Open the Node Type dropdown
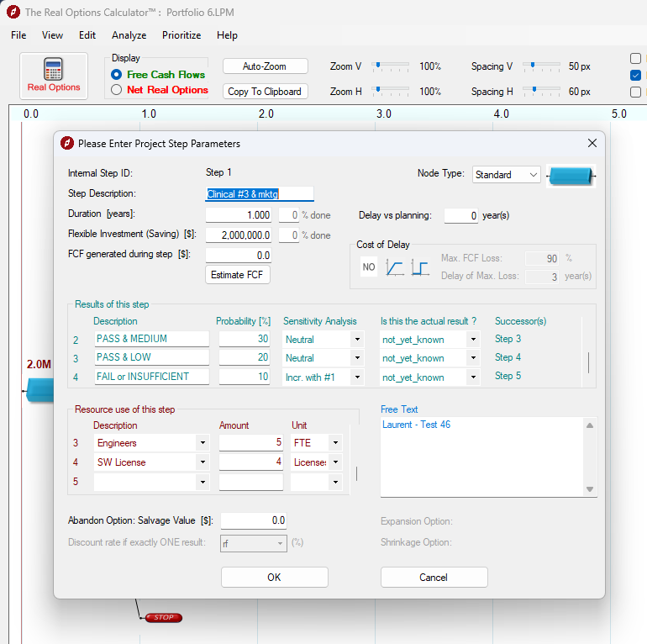The width and height of the screenshot is (647, 644). pos(507,175)
